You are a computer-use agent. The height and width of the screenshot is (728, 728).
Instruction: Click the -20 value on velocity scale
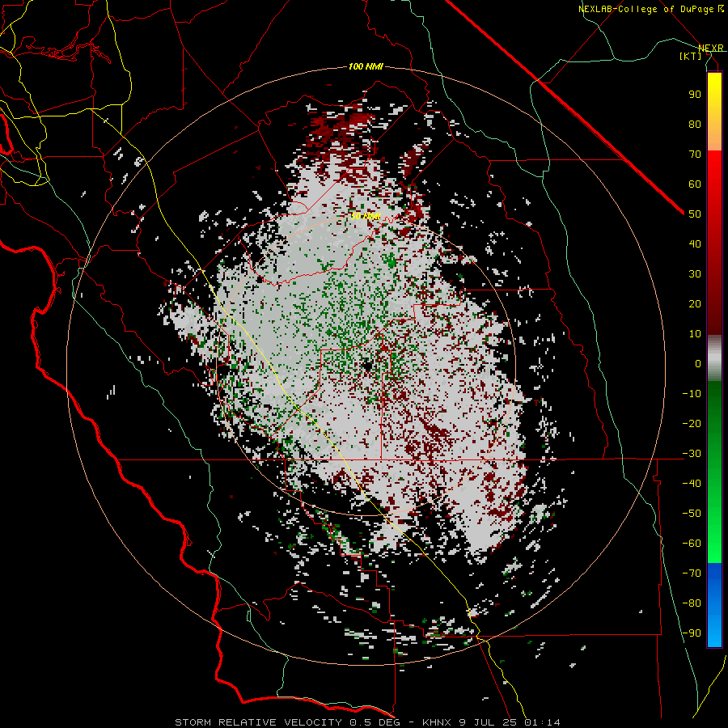[692, 423]
